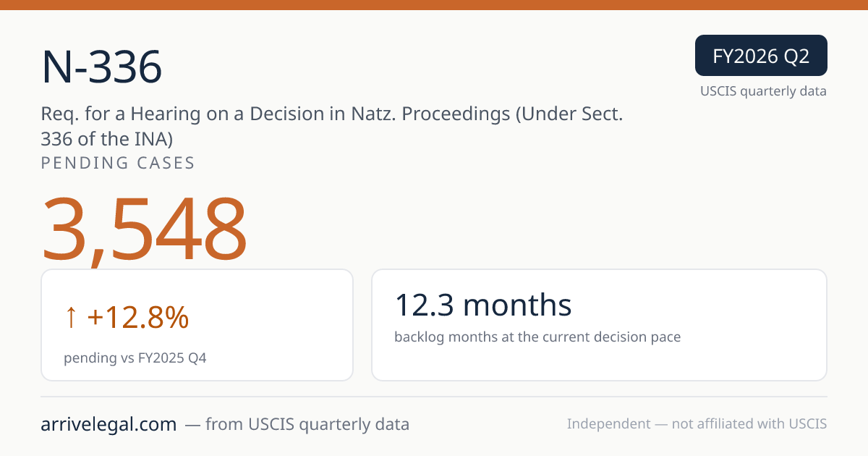Click the backlog months description text
The image size is (868, 456).
537,337
